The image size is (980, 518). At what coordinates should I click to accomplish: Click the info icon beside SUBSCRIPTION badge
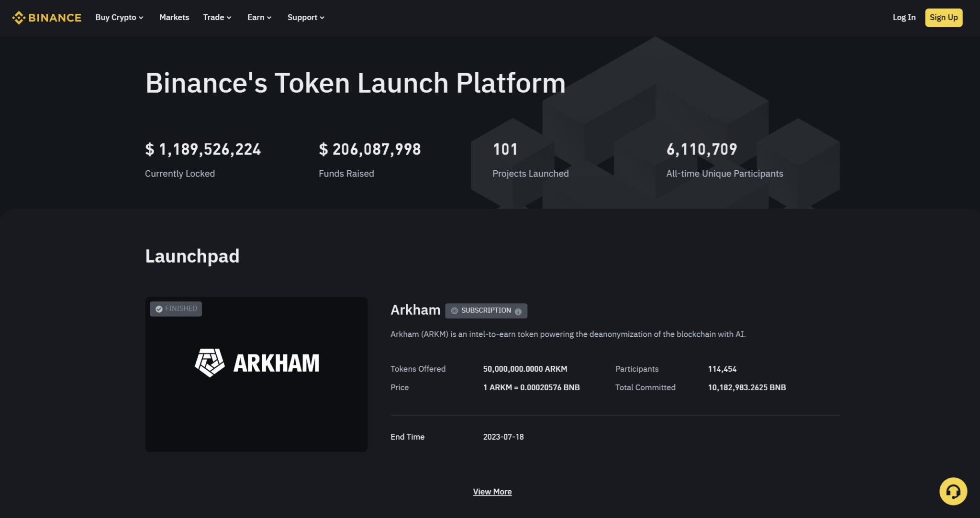518,311
